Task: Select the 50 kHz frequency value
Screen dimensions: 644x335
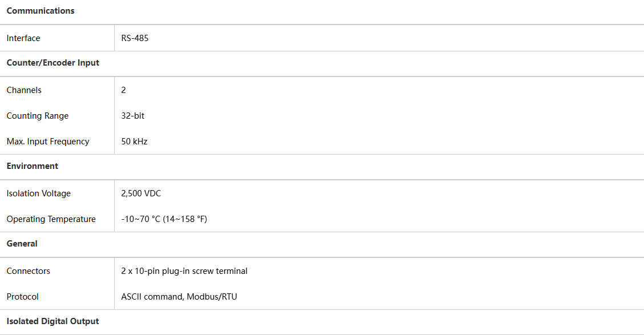Action: click(x=134, y=142)
